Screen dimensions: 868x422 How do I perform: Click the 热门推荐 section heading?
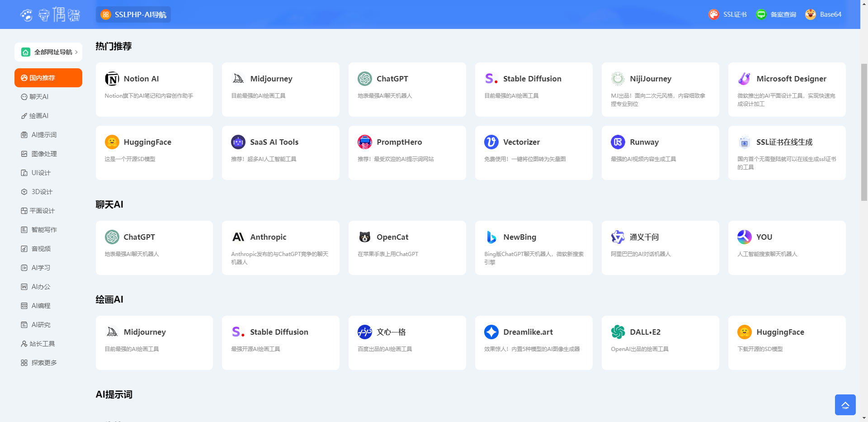(x=113, y=46)
